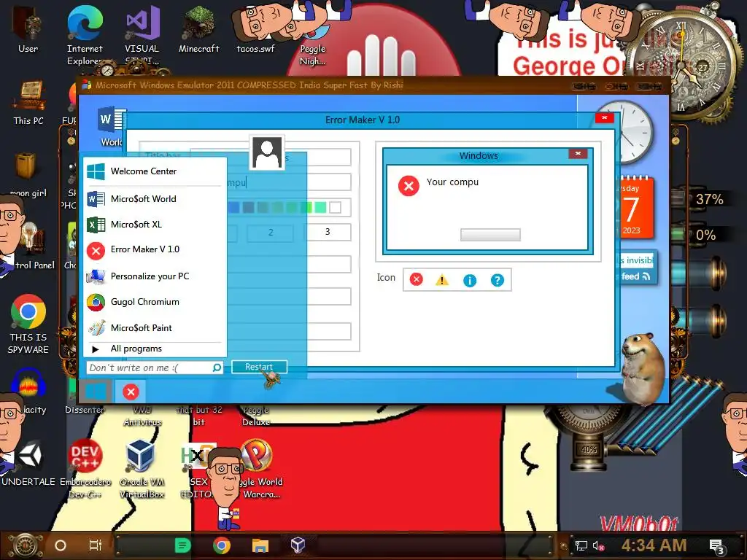Open Chrome from the Windows taskbar
This screenshot has width=747, height=560.
pos(222,545)
